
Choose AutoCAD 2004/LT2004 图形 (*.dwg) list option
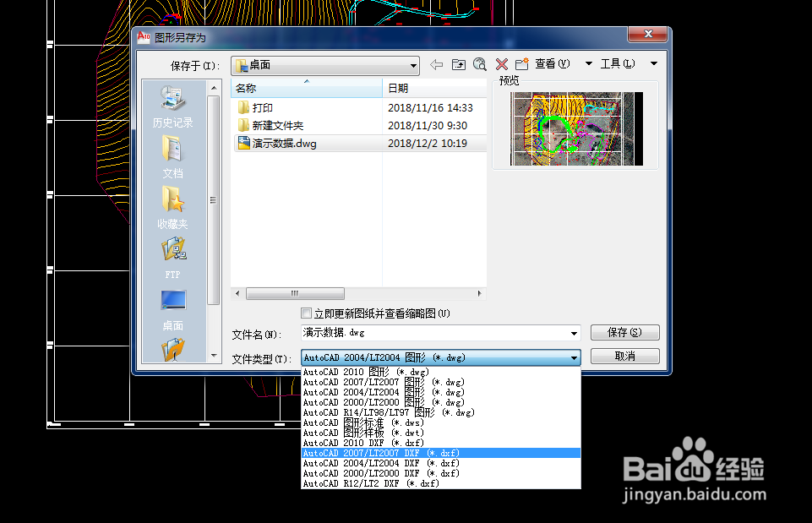(x=441, y=392)
